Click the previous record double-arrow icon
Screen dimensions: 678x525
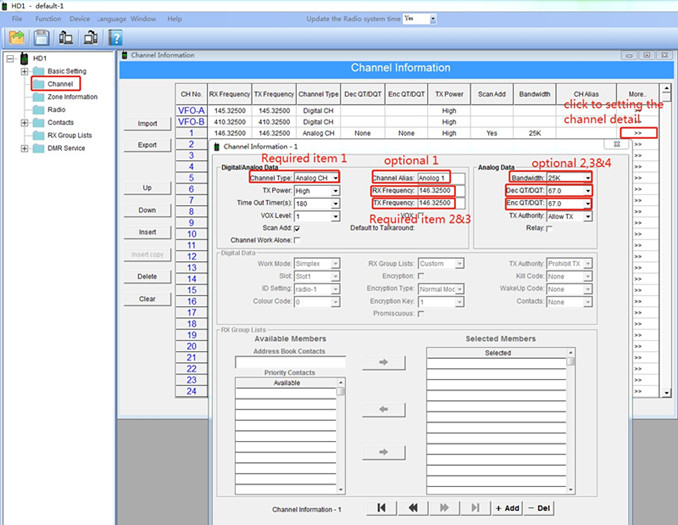point(413,508)
